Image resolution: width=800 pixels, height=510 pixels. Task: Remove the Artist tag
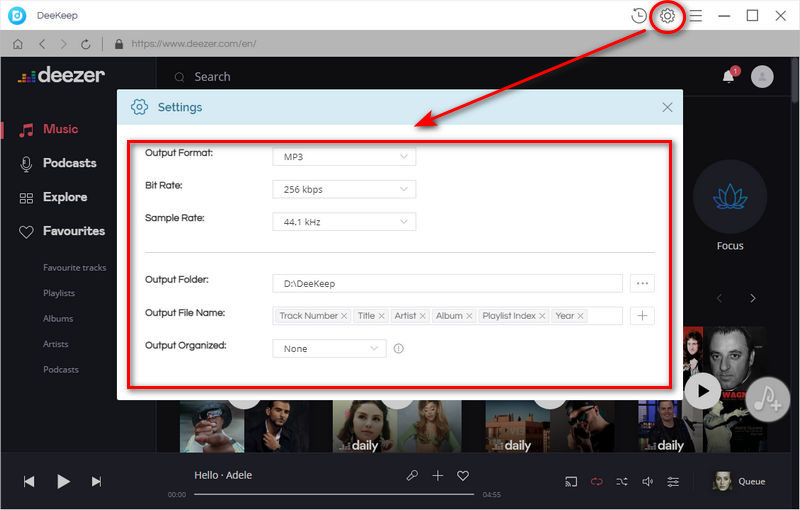click(422, 316)
